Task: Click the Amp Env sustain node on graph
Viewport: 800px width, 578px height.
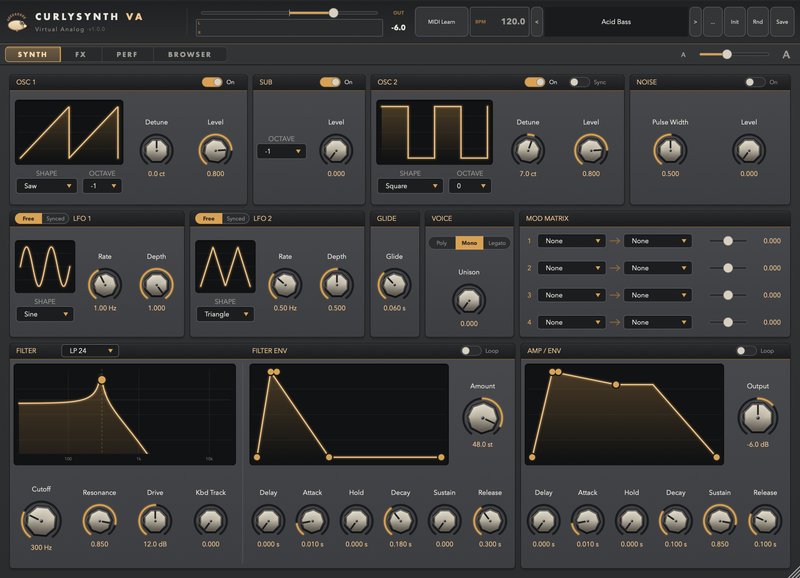Action: [616, 385]
